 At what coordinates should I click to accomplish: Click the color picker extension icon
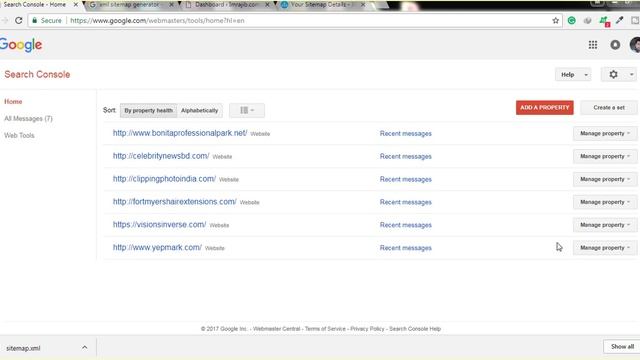620,20
